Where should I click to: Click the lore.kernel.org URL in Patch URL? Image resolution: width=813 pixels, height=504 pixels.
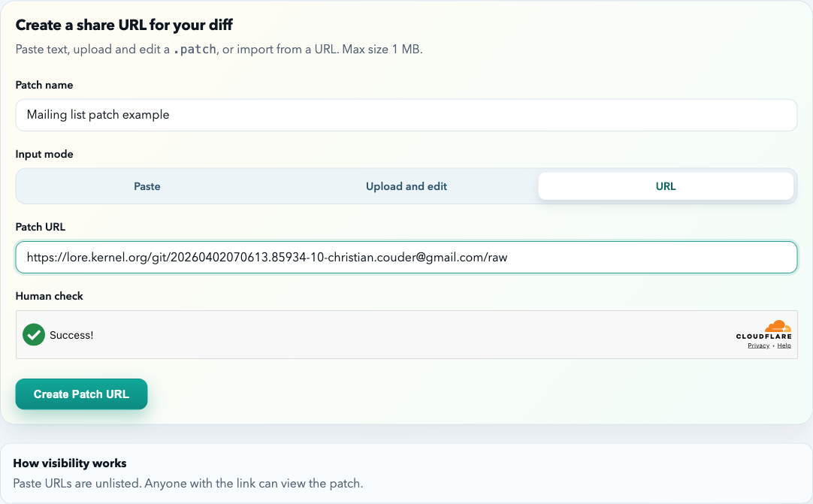pos(266,257)
